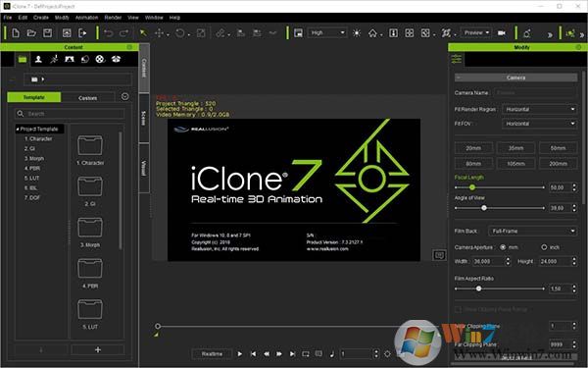
Task: Click the Undo arrow icon
Action: coord(109,33)
